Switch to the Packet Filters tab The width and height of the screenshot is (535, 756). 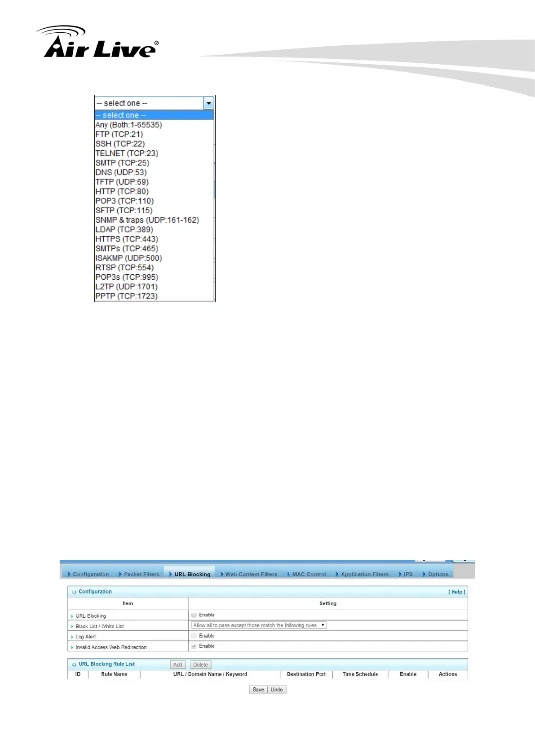point(141,574)
